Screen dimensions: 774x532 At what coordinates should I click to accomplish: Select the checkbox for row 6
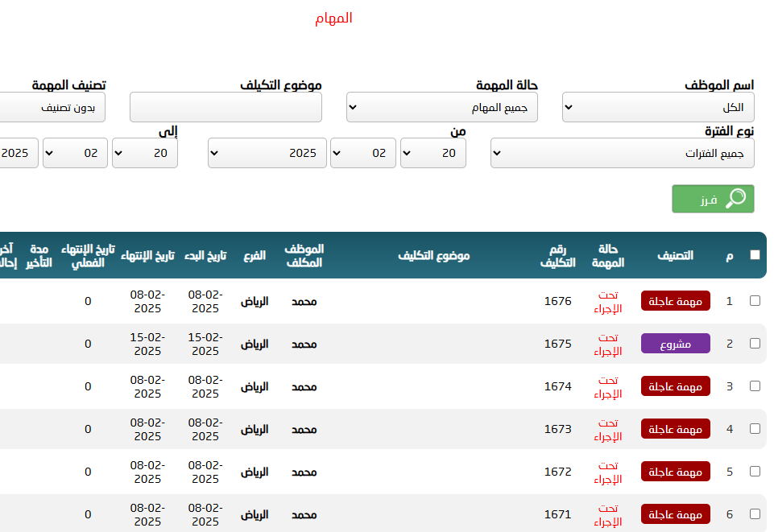click(x=755, y=514)
